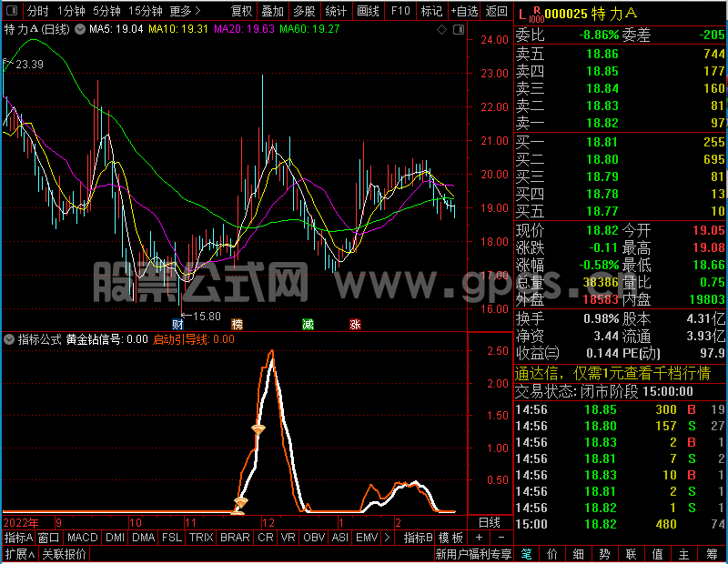Switch to the 窗口 tab
Screen dimensions: 728x564
tap(49, 538)
